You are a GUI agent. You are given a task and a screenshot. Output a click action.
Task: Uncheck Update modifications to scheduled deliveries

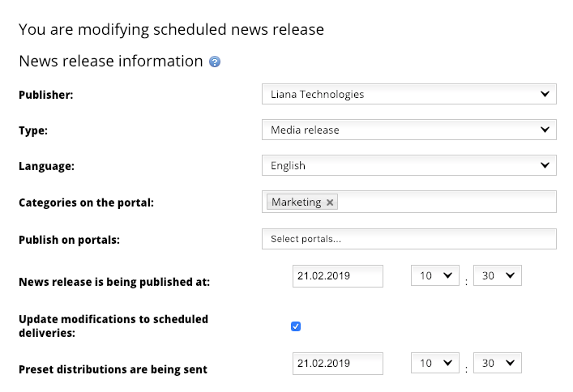[296, 326]
